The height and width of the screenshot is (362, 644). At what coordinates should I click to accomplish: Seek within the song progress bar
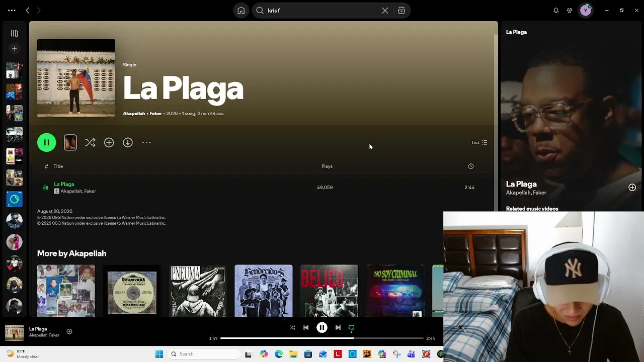(x=322, y=338)
